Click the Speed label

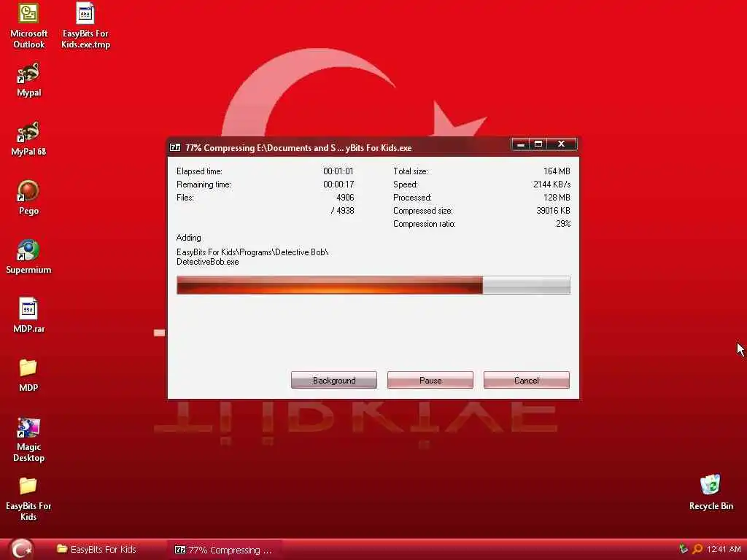[405, 184]
